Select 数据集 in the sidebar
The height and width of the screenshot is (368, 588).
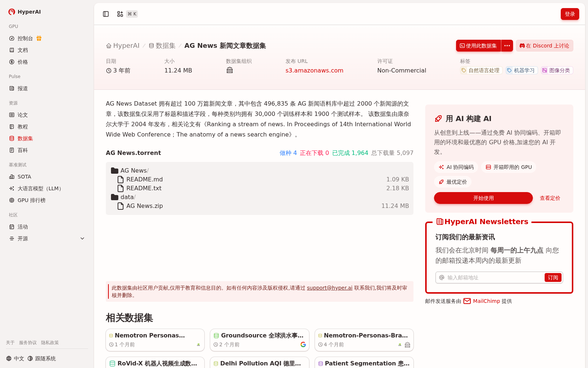(47, 138)
